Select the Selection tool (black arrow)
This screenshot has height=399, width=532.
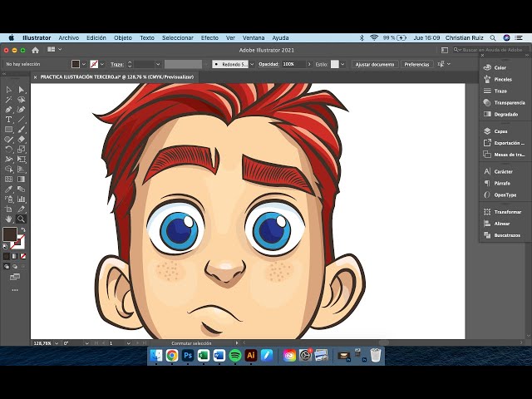(x=8, y=90)
